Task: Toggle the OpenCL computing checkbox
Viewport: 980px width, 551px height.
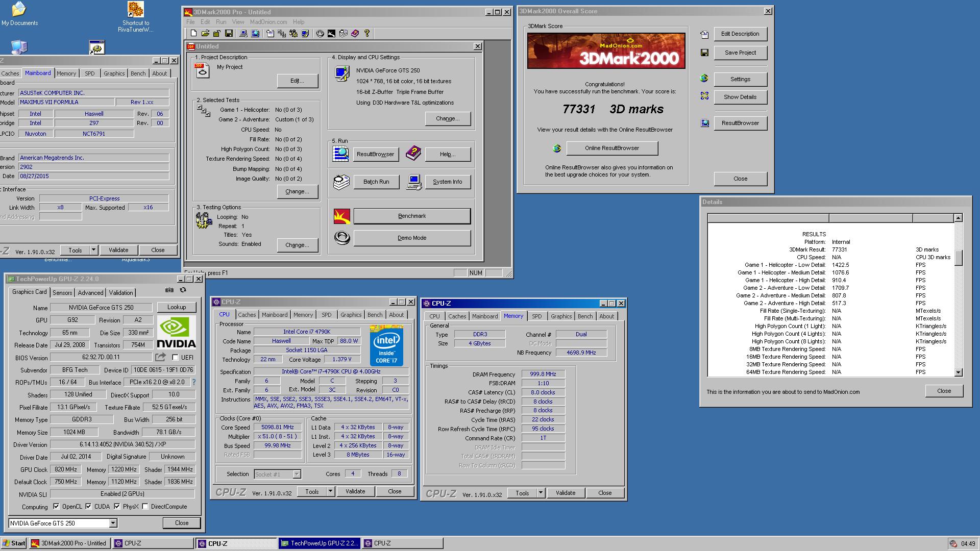Action: 56,507
